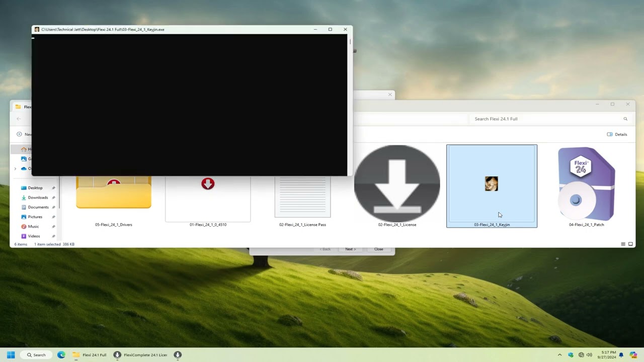Minimize the Keyjin console window
The width and height of the screenshot is (644, 362).
coord(315,30)
